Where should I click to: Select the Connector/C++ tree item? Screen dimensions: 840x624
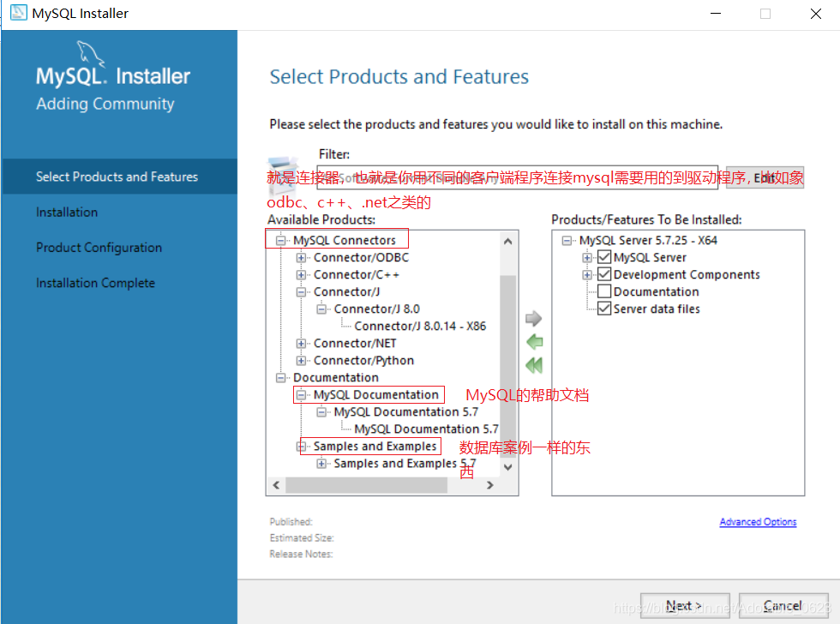pyautogui.click(x=357, y=275)
